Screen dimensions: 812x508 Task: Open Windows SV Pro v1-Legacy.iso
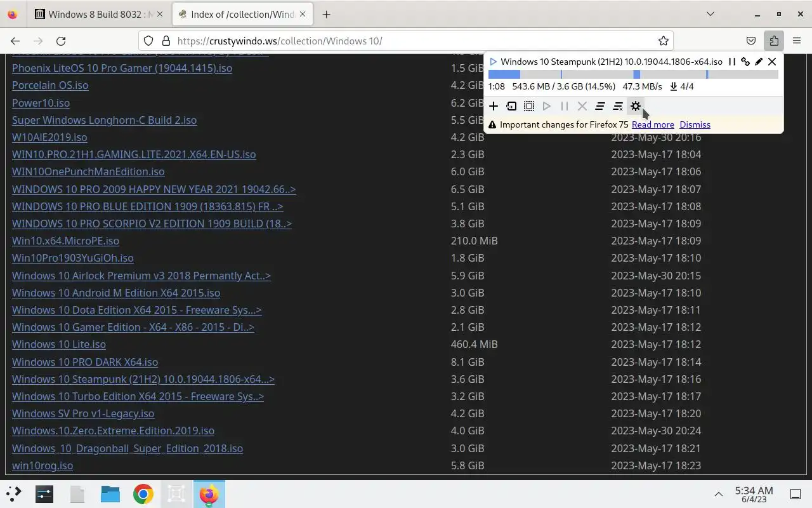coord(83,413)
